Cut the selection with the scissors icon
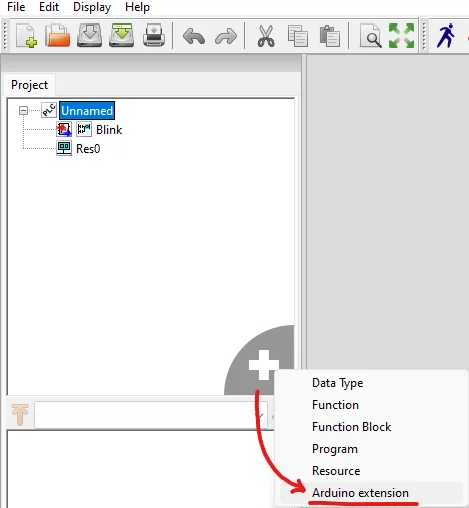Screen dimensions: 469x508 (x=266, y=36)
